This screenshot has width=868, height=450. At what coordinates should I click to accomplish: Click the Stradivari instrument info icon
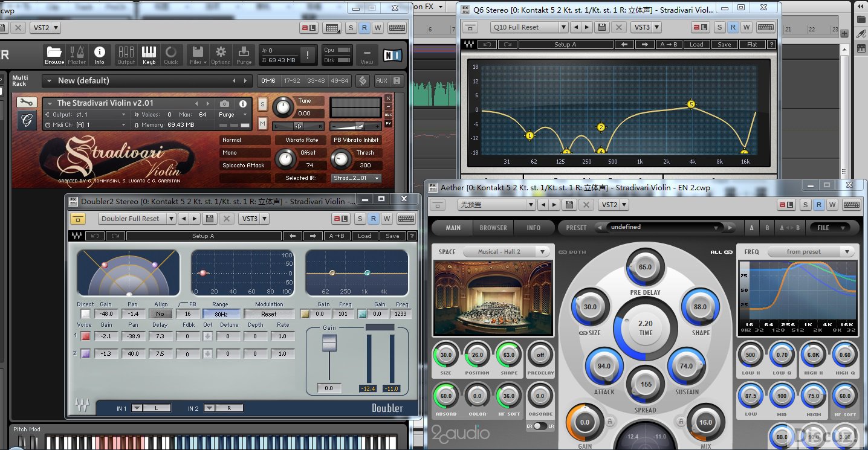click(242, 104)
